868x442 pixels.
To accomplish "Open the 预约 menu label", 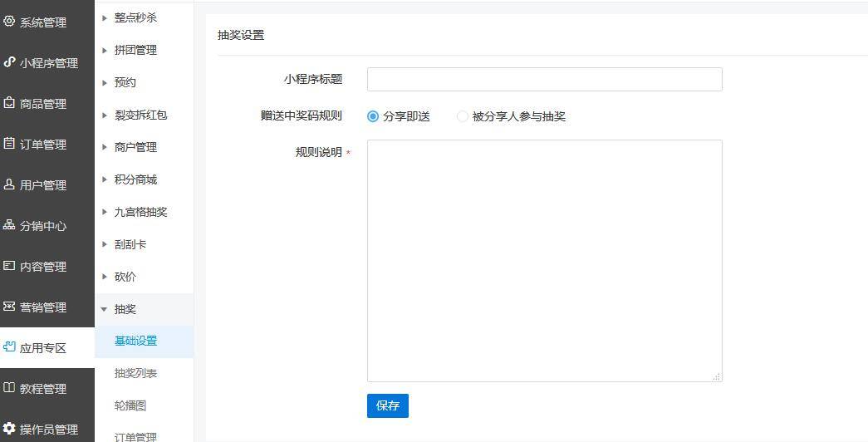I will (x=125, y=82).
